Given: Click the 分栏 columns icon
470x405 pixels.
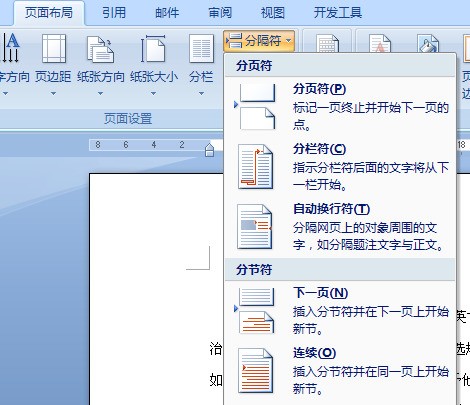Looking at the screenshot, I should (201, 49).
